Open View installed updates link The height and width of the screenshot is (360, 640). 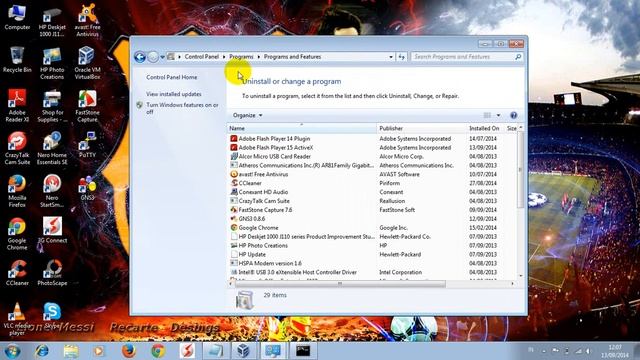(x=173, y=94)
